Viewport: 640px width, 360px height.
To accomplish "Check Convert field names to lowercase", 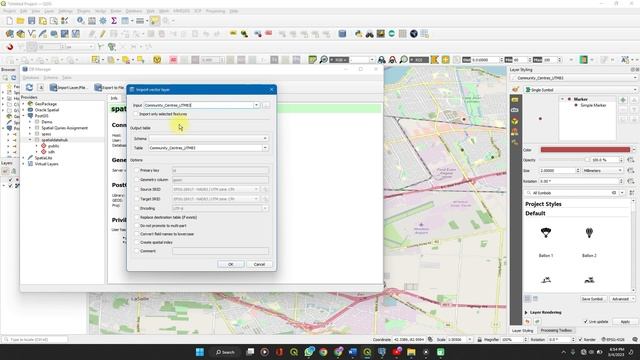I will pos(137,234).
